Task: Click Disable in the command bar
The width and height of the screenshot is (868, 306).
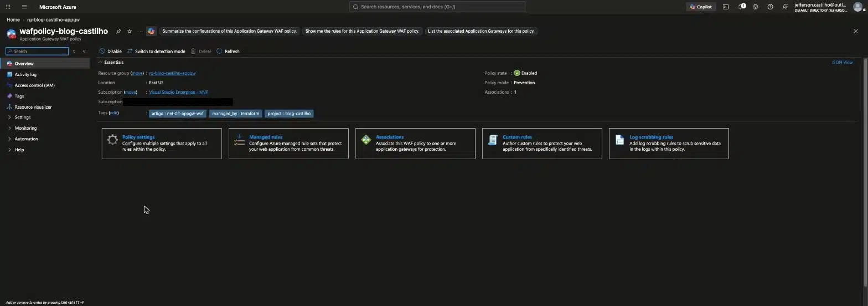Action: 110,51
